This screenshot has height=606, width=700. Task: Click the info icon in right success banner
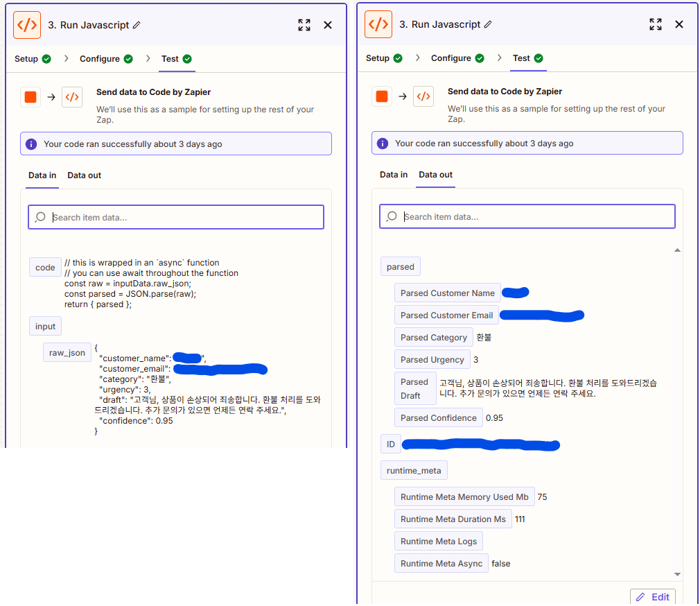[x=383, y=144]
